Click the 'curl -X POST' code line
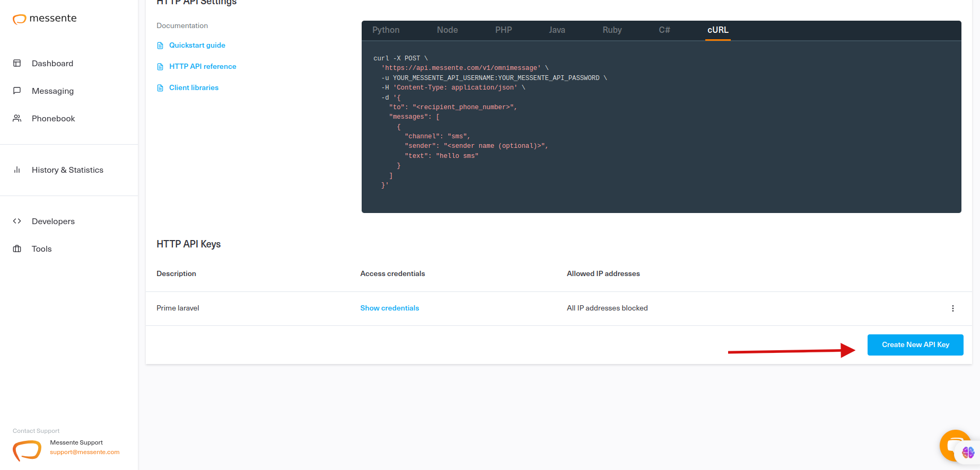 (x=400, y=58)
